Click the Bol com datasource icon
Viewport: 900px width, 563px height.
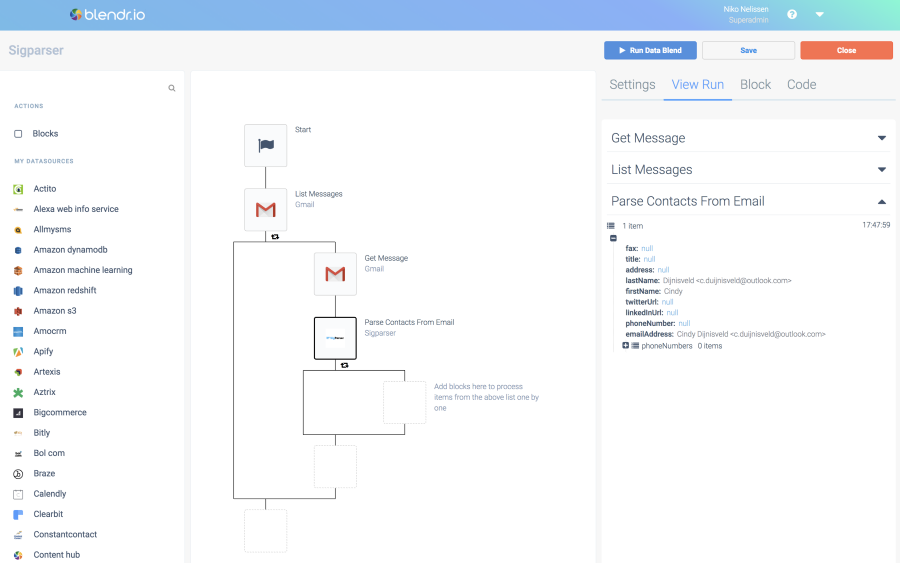18,453
